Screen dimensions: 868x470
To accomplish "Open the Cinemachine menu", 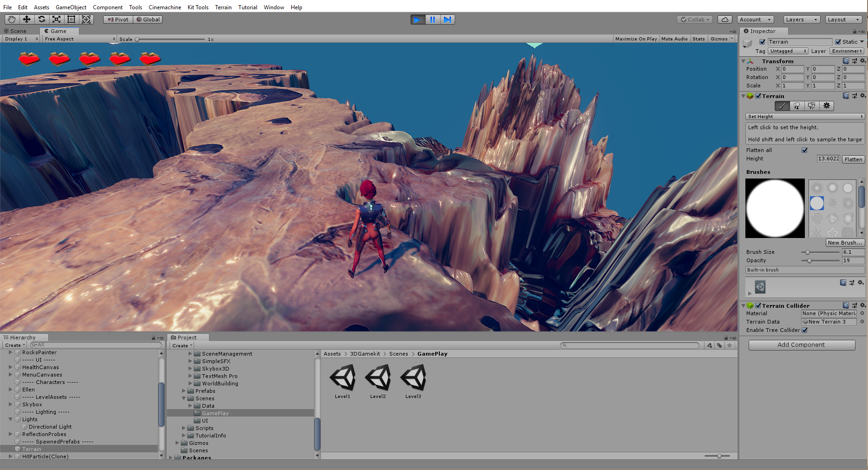I will pos(165,7).
